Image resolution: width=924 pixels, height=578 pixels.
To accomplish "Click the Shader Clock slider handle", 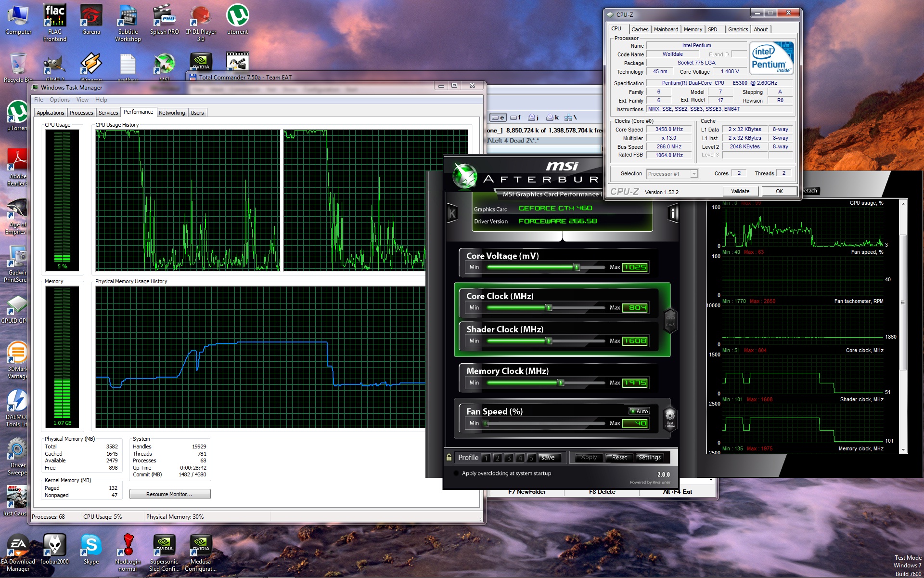I will (x=549, y=341).
